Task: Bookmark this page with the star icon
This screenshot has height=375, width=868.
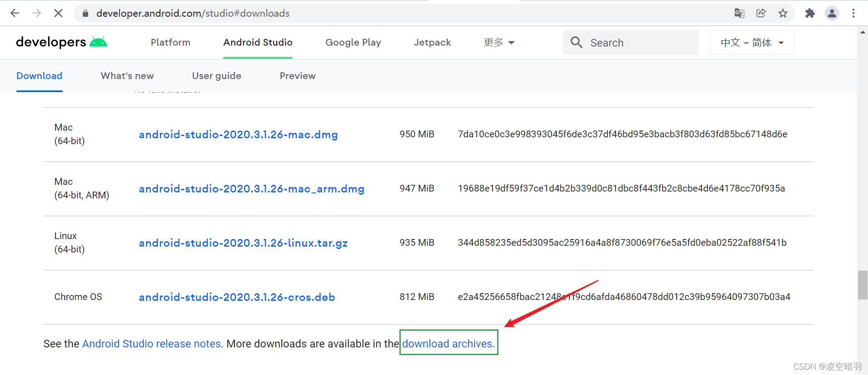Action: click(783, 13)
